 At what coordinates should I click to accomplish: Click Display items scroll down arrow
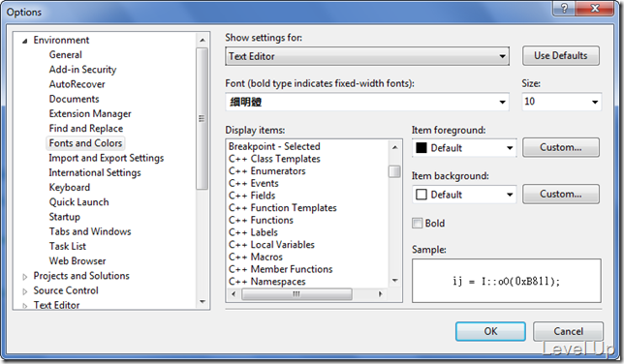[394, 281]
